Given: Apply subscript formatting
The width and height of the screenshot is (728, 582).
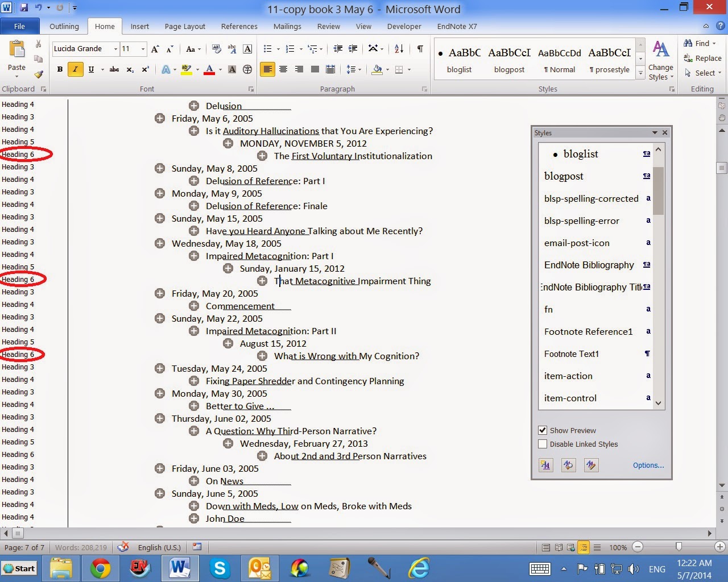Looking at the screenshot, I should (x=130, y=69).
